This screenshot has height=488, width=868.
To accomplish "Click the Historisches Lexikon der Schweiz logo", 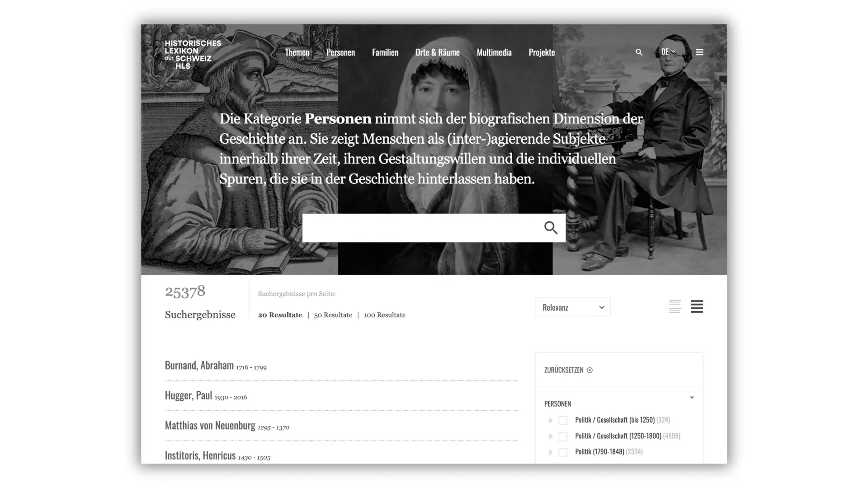I will coord(193,55).
